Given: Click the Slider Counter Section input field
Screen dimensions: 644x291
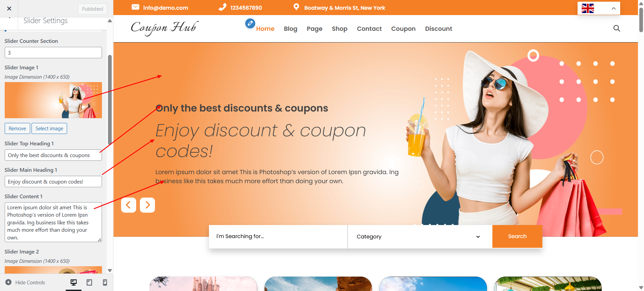Looking at the screenshot, I should click(53, 53).
